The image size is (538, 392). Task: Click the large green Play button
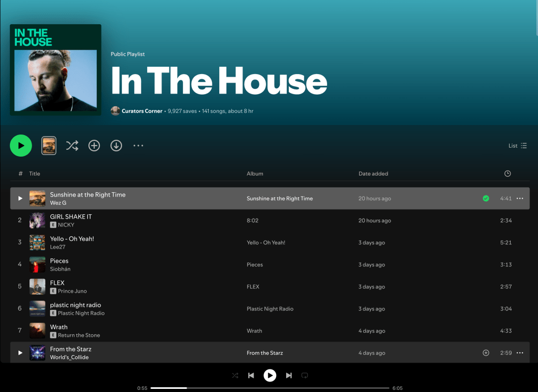(21, 146)
